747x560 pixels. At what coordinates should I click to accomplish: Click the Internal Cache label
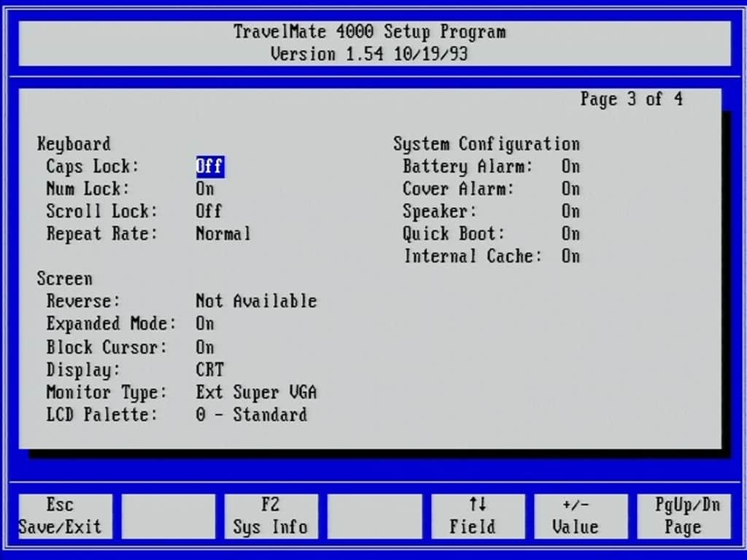(473, 256)
